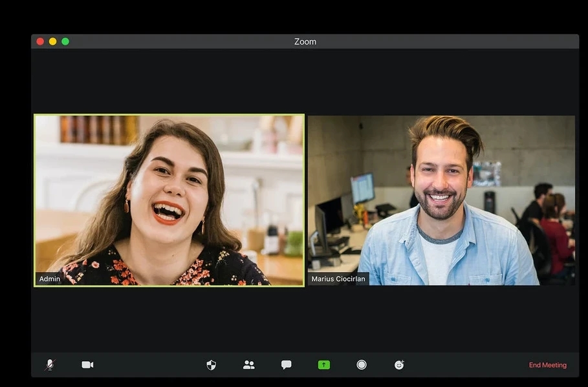The image size is (588, 387).
Task: Enter full screen with the green button
Action: coord(65,41)
